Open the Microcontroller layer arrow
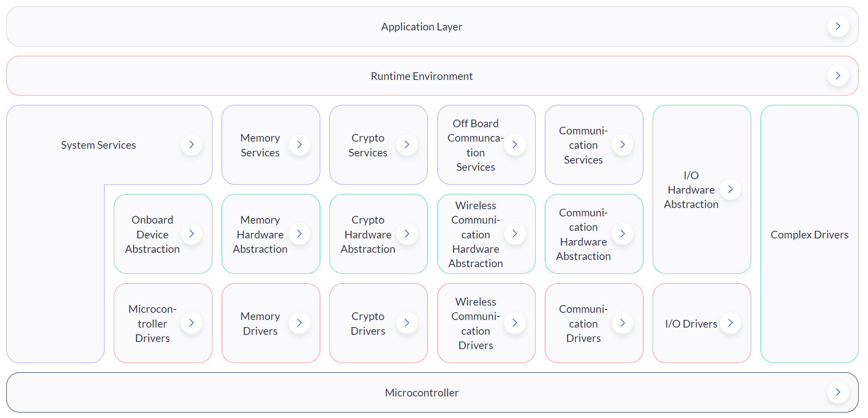The height and width of the screenshot is (418, 868). pyautogui.click(x=838, y=392)
